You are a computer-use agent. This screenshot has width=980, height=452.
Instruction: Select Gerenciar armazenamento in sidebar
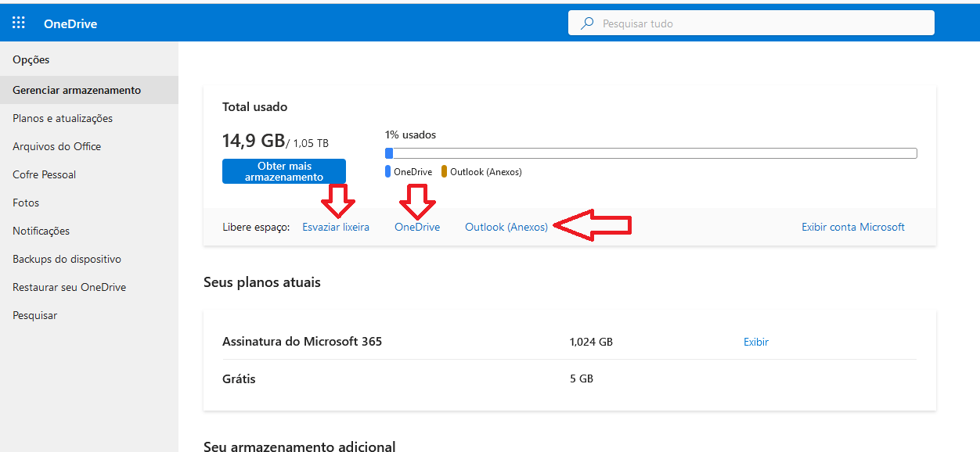pyautogui.click(x=89, y=90)
